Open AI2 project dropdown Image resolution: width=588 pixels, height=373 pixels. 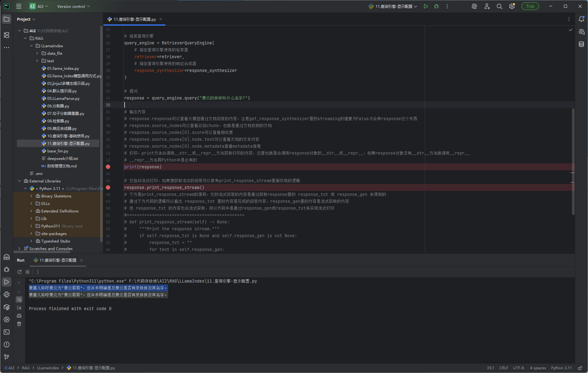point(39,6)
